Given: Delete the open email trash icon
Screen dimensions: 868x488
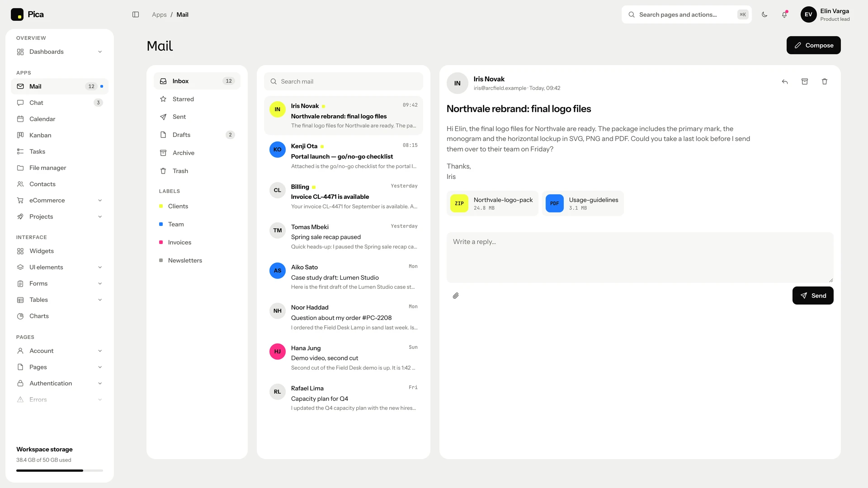Looking at the screenshot, I should pos(825,81).
